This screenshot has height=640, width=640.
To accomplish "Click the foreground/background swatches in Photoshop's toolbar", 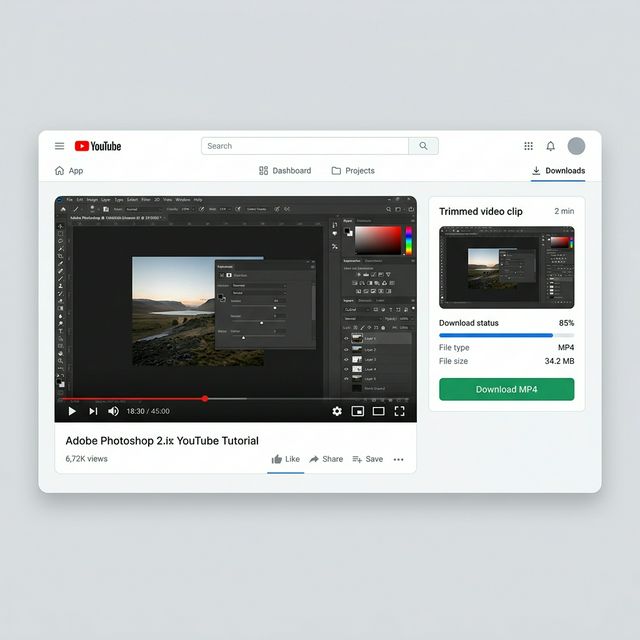I will (x=60, y=383).
